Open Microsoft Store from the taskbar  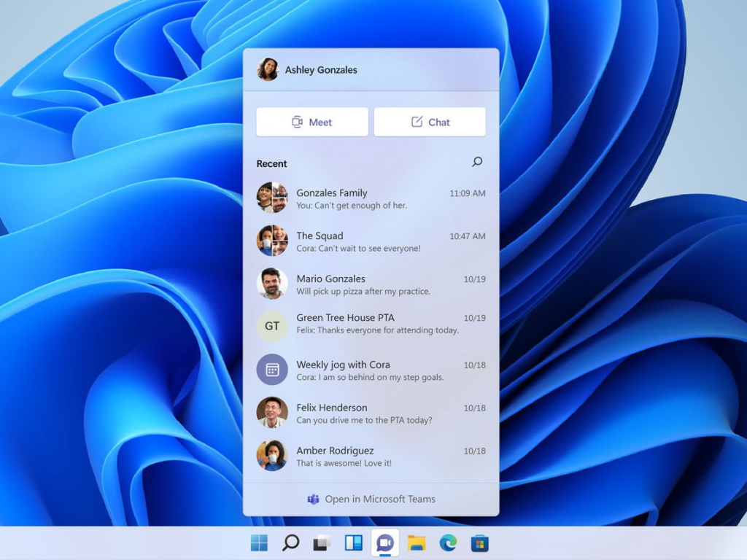(x=479, y=542)
